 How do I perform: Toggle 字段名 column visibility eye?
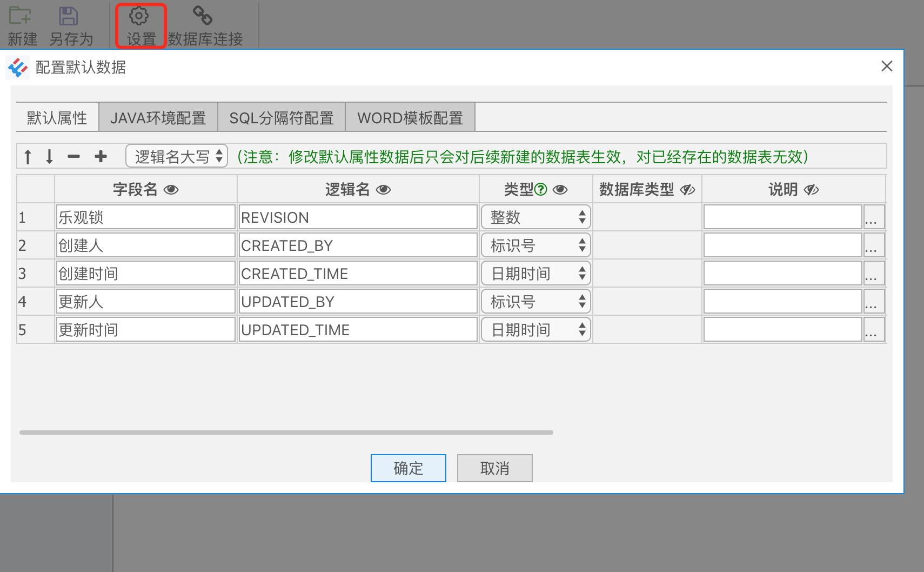(171, 190)
